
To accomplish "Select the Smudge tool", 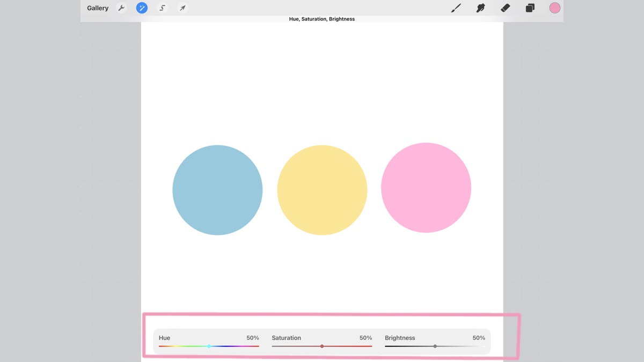I will pyautogui.click(x=481, y=8).
